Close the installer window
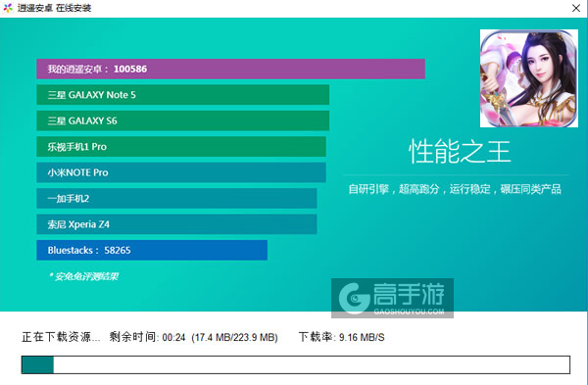588x385 pixels. point(576,8)
